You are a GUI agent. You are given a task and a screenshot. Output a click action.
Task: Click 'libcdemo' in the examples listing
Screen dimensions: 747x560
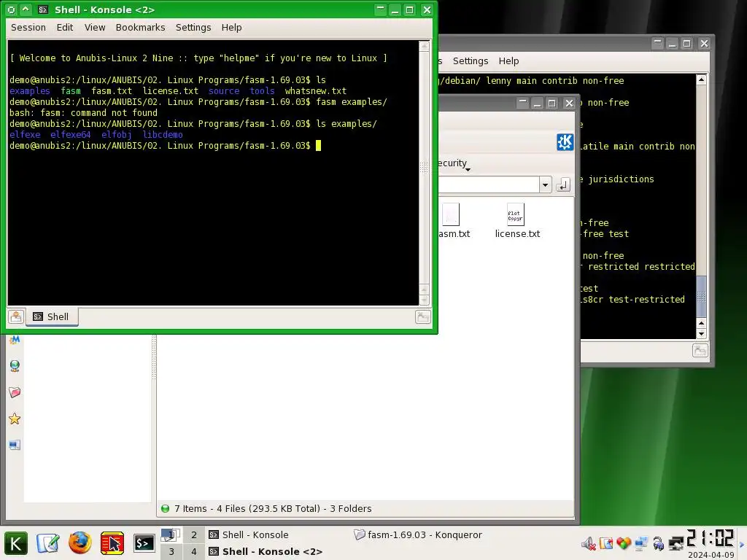coord(163,135)
